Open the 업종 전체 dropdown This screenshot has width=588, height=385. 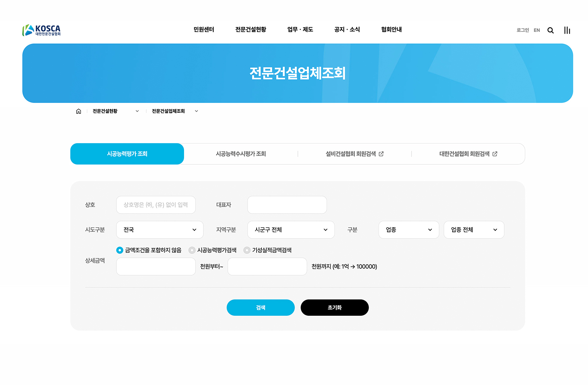474,230
